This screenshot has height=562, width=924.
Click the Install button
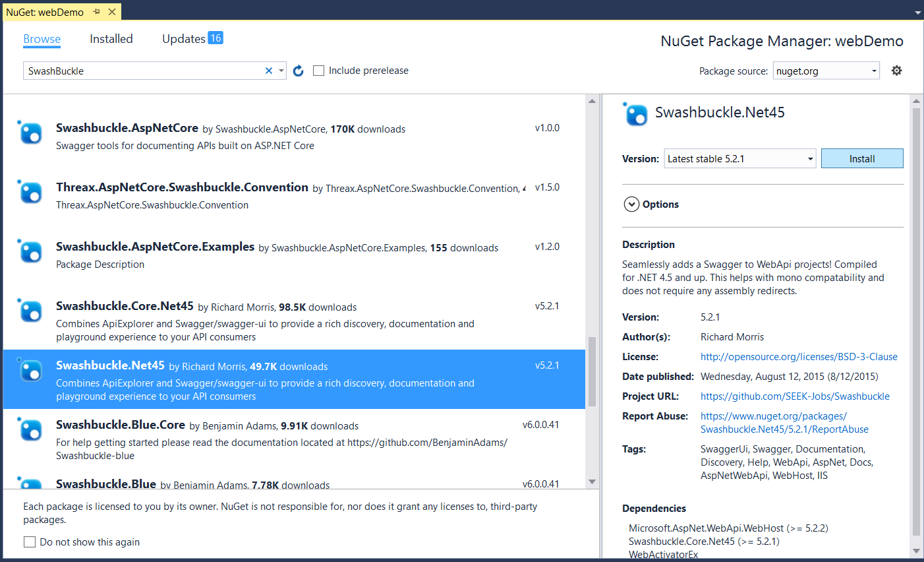point(862,158)
